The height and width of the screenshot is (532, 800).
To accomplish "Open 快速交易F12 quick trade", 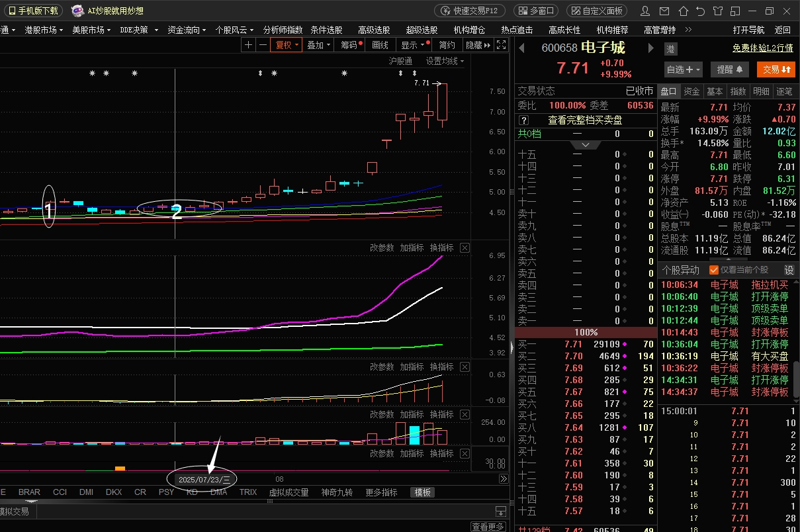I will tap(470, 11).
